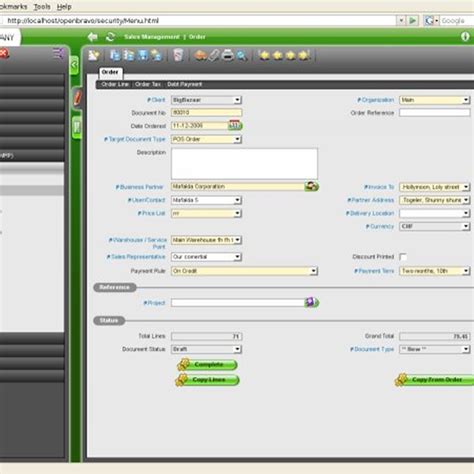474x474 pixels.
Task: Click the New record toolbar icon
Action: pos(94,55)
